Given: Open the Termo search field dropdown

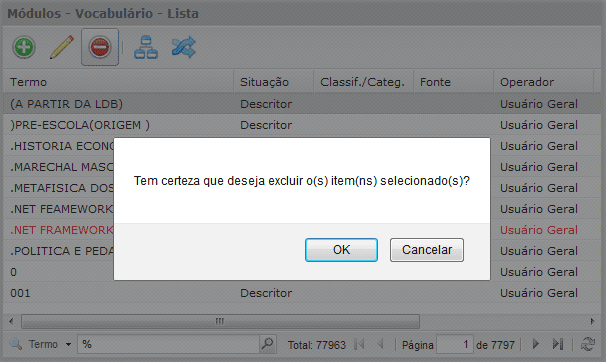Looking at the screenshot, I should coord(68,344).
